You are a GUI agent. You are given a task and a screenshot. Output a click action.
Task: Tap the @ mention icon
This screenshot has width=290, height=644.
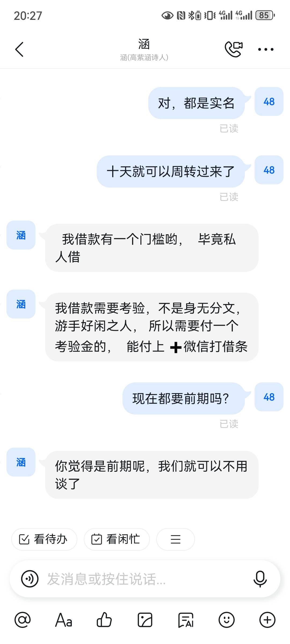23,620
